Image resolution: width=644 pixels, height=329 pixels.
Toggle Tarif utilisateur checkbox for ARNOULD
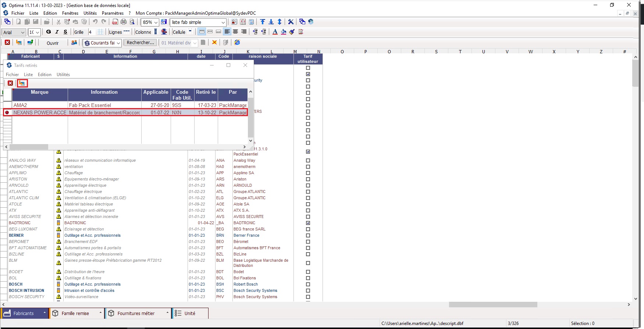(308, 185)
